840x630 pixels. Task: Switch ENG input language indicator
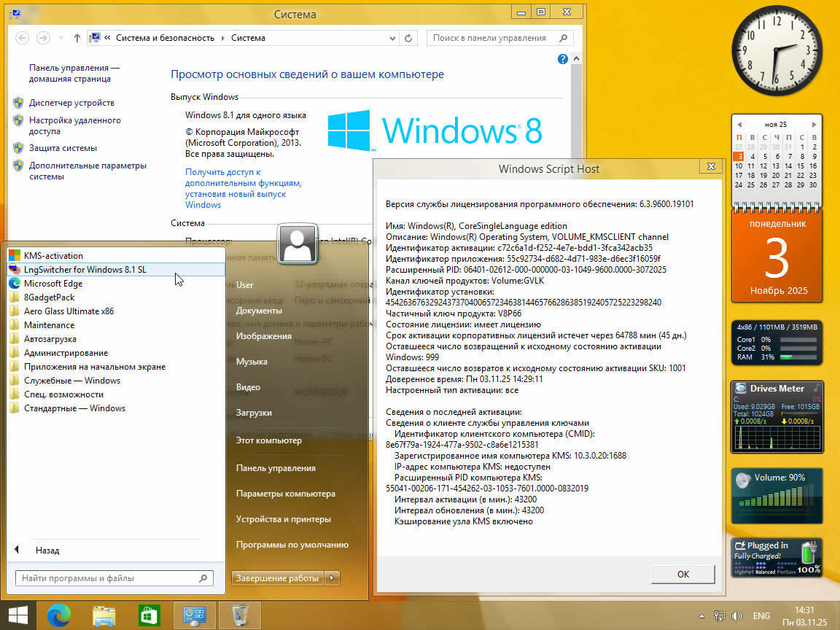pos(761,615)
